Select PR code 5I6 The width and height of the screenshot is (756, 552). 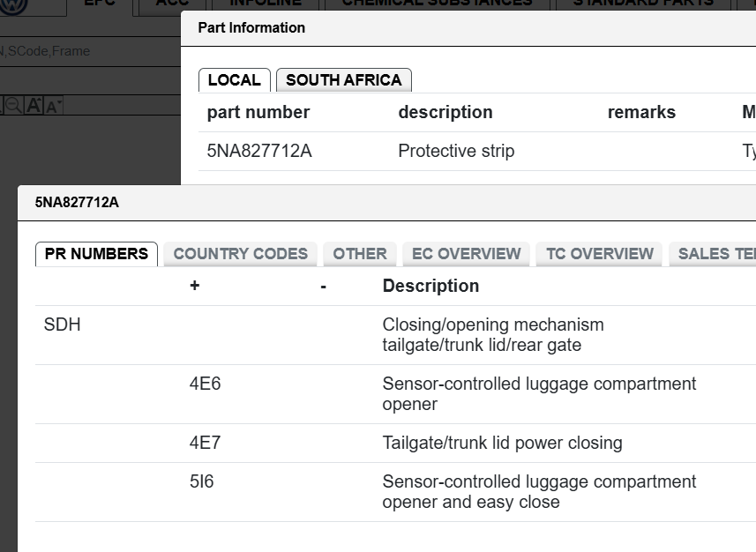201,481
